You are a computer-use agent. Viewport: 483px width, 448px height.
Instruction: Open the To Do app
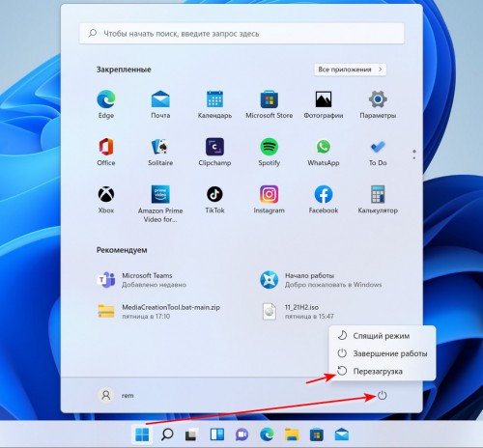[x=378, y=152]
